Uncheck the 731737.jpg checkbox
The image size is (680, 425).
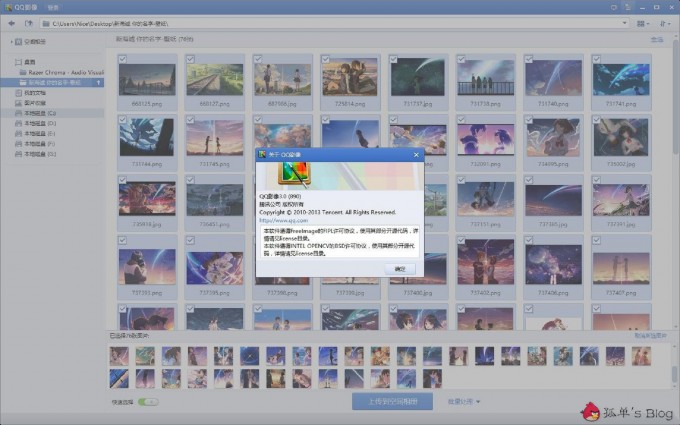(393, 59)
